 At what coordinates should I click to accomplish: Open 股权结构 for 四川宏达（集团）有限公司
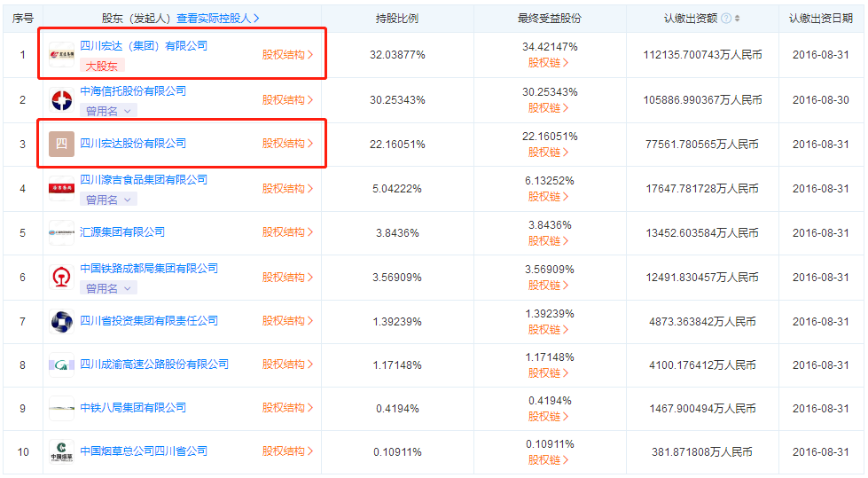coord(288,54)
